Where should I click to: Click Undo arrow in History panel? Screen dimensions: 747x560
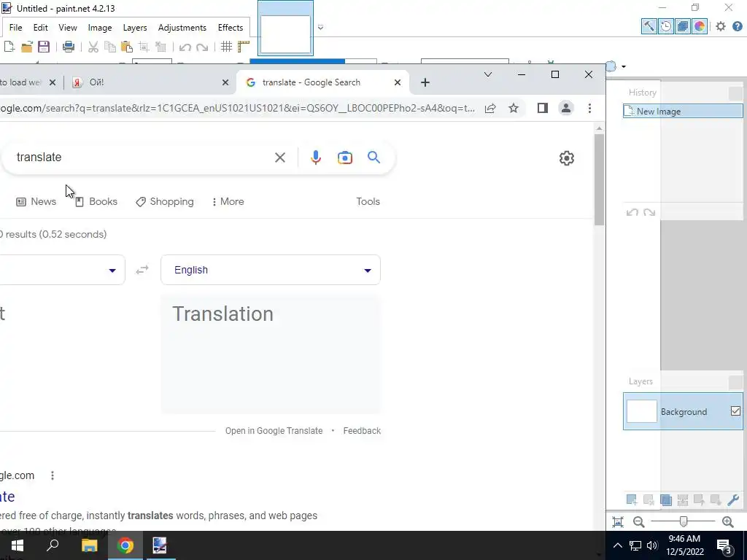pos(632,212)
